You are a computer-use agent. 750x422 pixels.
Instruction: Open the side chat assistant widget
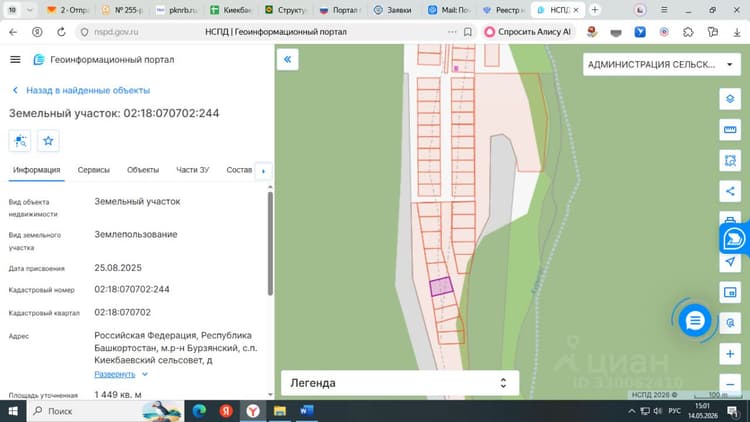click(734, 239)
